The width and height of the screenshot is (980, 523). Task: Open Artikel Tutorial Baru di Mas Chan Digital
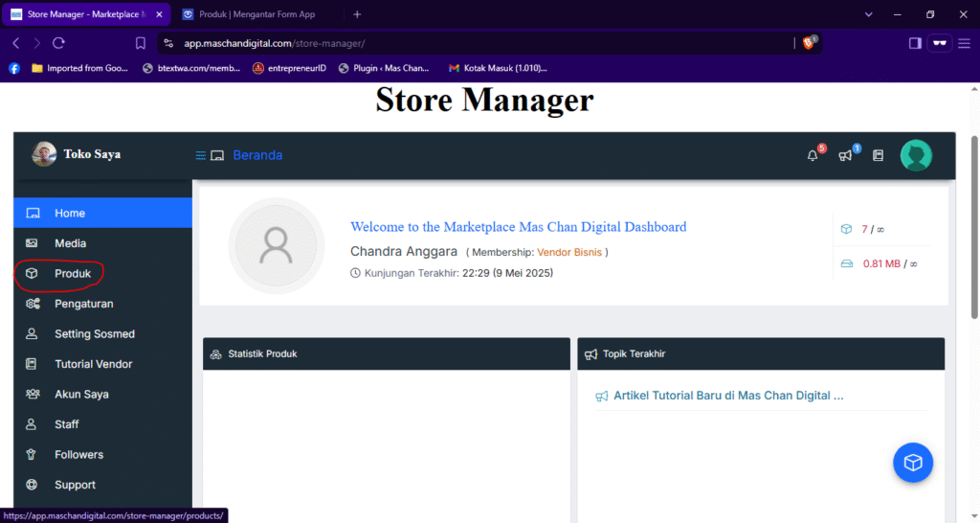[728, 396]
